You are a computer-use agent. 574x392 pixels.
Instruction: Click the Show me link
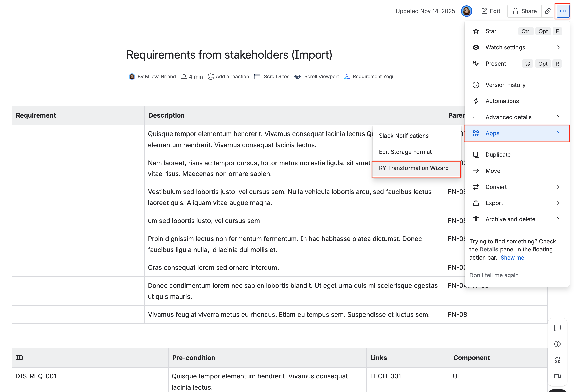512,258
